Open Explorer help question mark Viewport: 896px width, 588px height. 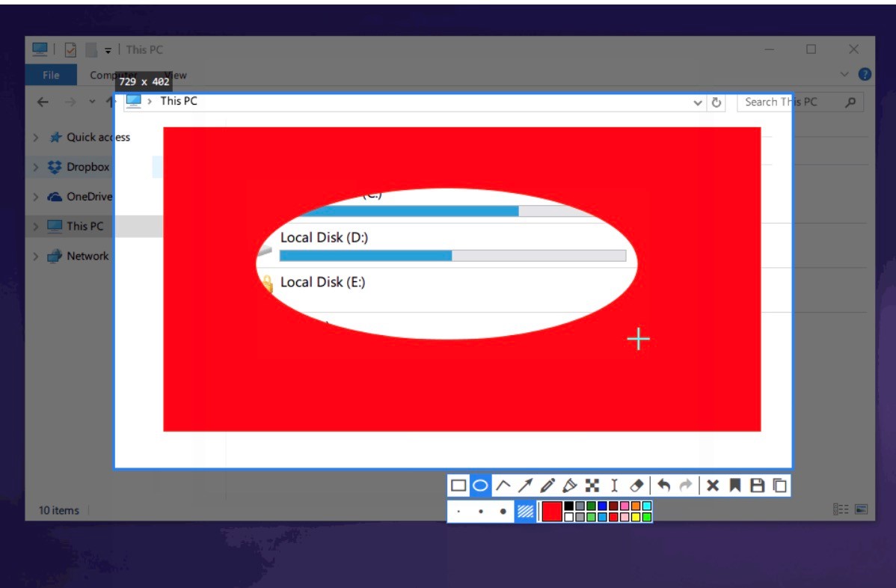(865, 74)
